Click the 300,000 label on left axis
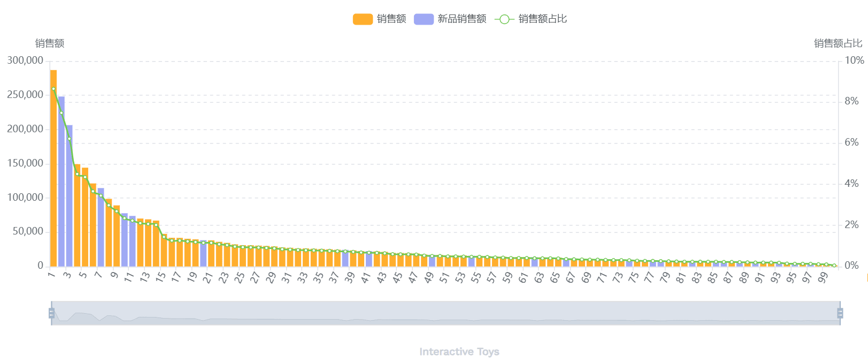868x363 pixels. tap(25, 61)
